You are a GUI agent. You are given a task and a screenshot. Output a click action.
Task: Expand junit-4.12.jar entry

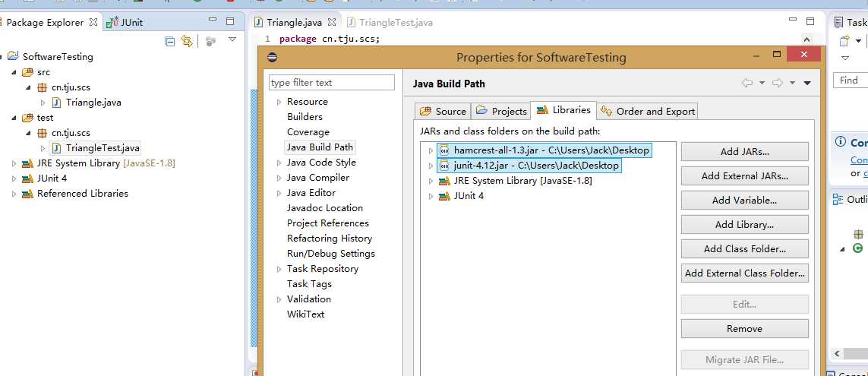tap(430, 166)
